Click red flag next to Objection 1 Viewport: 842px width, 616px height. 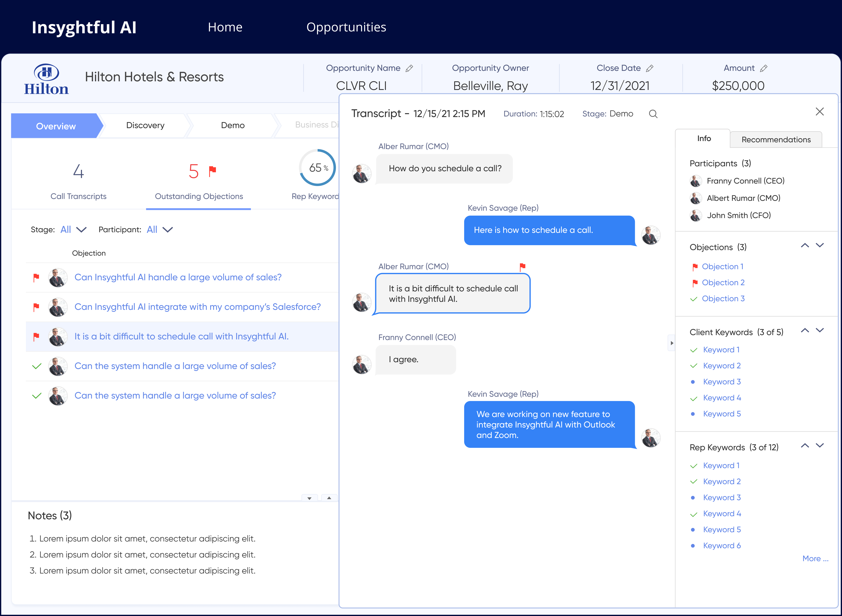click(695, 267)
